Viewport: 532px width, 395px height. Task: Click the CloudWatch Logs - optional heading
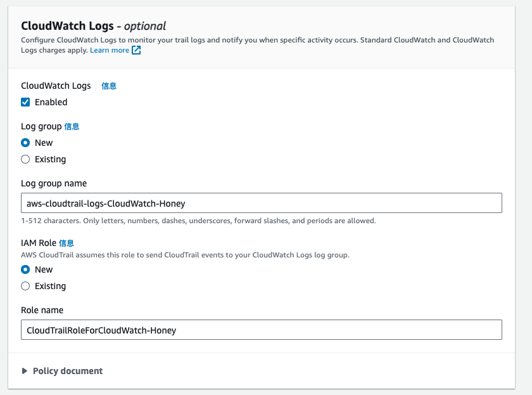(x=93, y=26)
